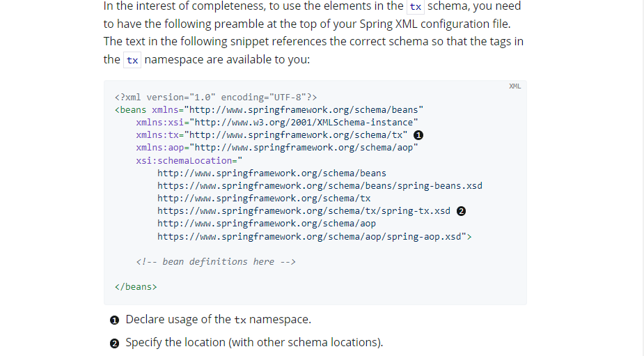The height and width of the screenshot is (356, 644).
Task: Click the closing </beans> tag
Action: 136,286
